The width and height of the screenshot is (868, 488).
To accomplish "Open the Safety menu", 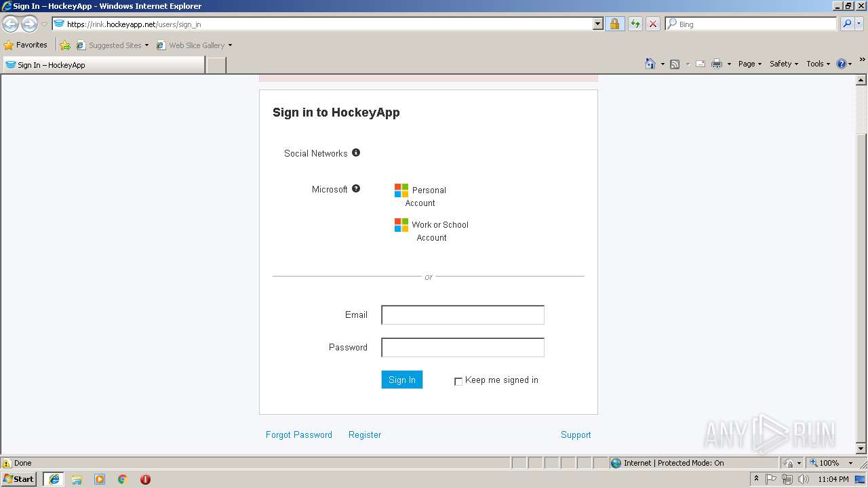I will coord(783,64).
